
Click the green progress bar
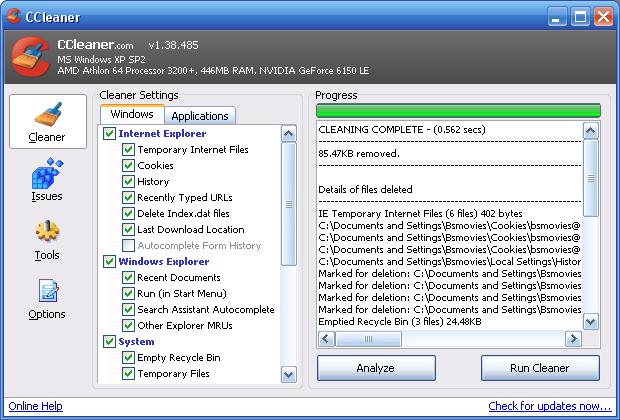(457, 110)
